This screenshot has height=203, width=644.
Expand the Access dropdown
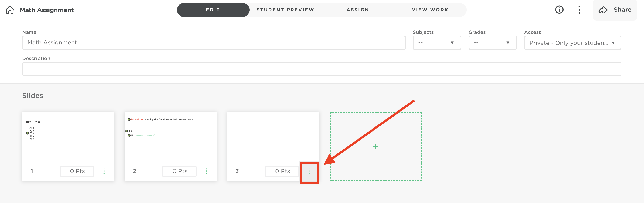pyautogui.click(x=572, y=42)
